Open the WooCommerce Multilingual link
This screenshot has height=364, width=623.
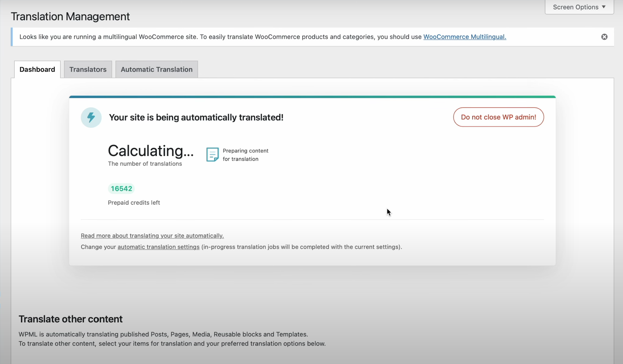pos(465,36)
